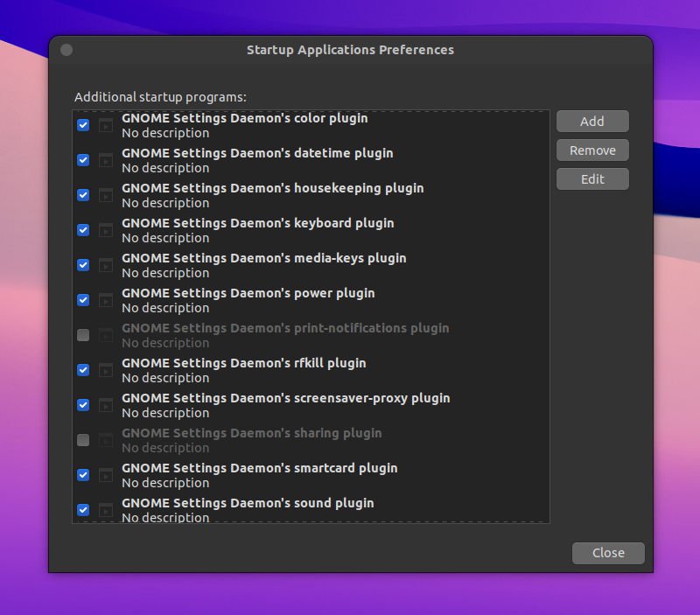Click the media-keys plugin's app icon
This screenshot has height=615, width=700.
pos(106,266)
